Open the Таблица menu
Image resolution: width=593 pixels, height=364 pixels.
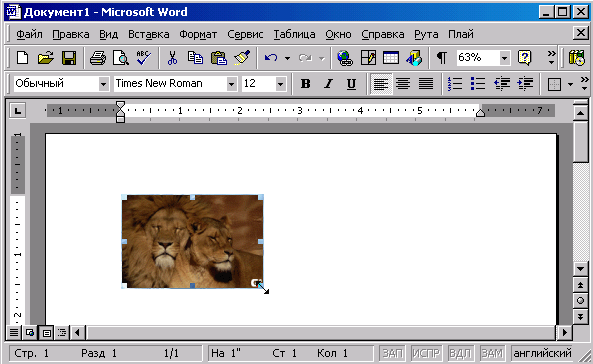pos(294,34)
